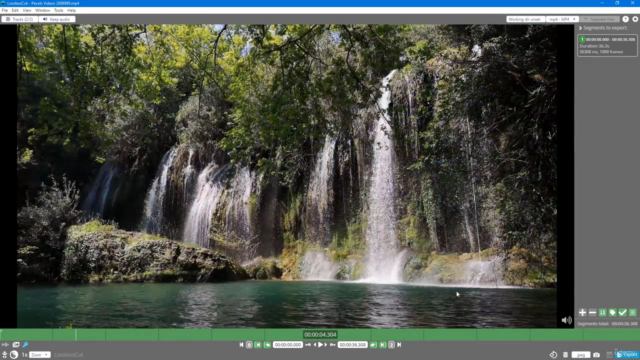
Task: Jump to the first segment icon
Action: [x=241, y=345]
